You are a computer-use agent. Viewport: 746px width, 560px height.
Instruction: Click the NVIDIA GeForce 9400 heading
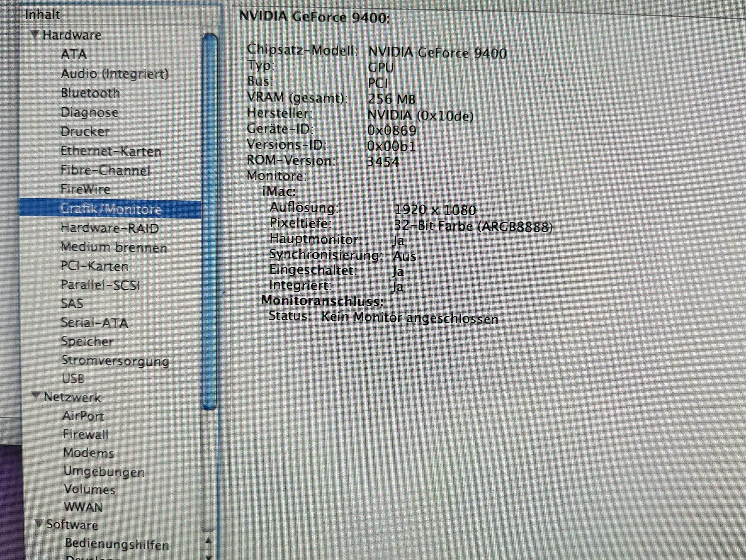[x=315, y=17]
